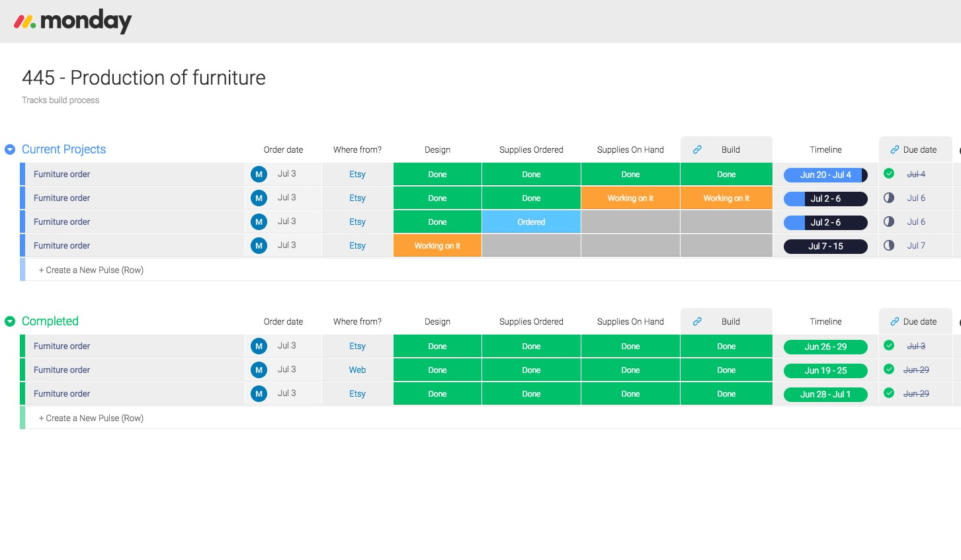
Task: Change the blue Ordered status cell
Action: 531,222
